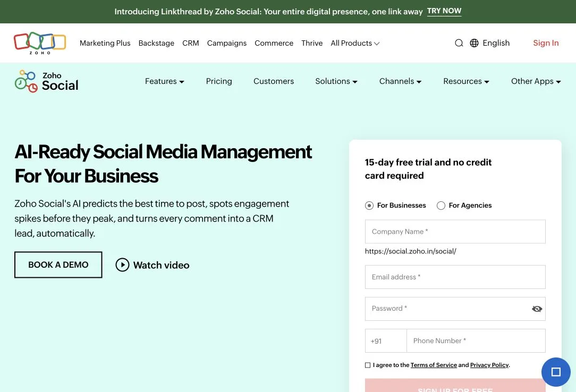Click the TRY NOW banner link
Screen dimensions: 576x392
click(444, 11)
